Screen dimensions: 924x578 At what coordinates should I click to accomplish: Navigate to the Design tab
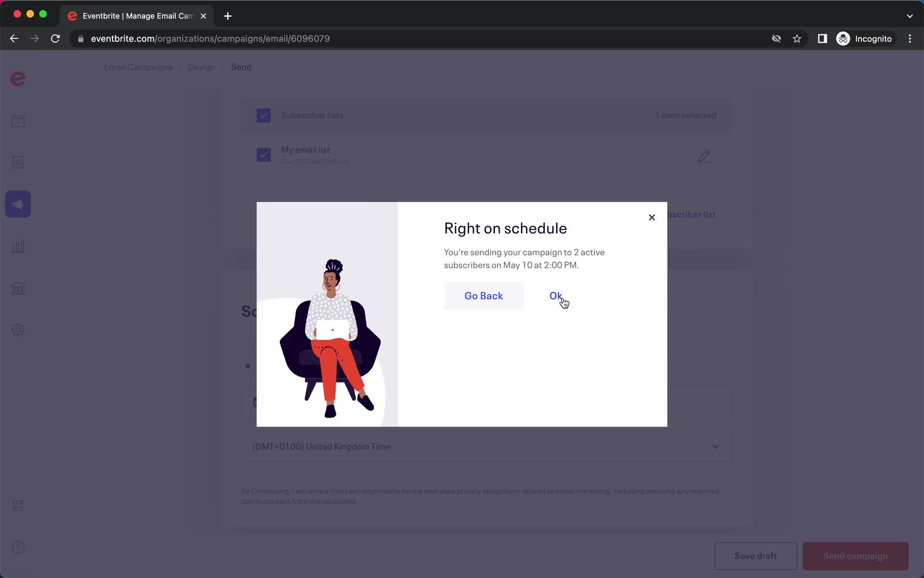(202, 66)
